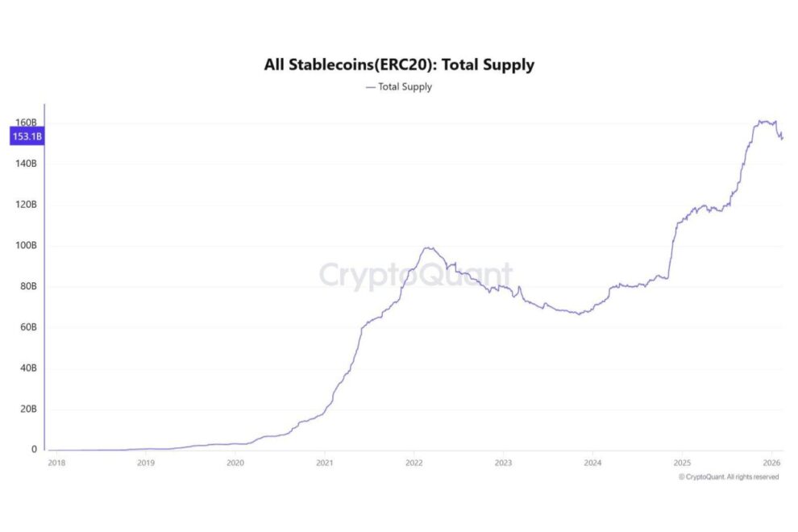
Task: Jump to the 2026 axis label
Action: pyautogui.click(x=771, y=463)
